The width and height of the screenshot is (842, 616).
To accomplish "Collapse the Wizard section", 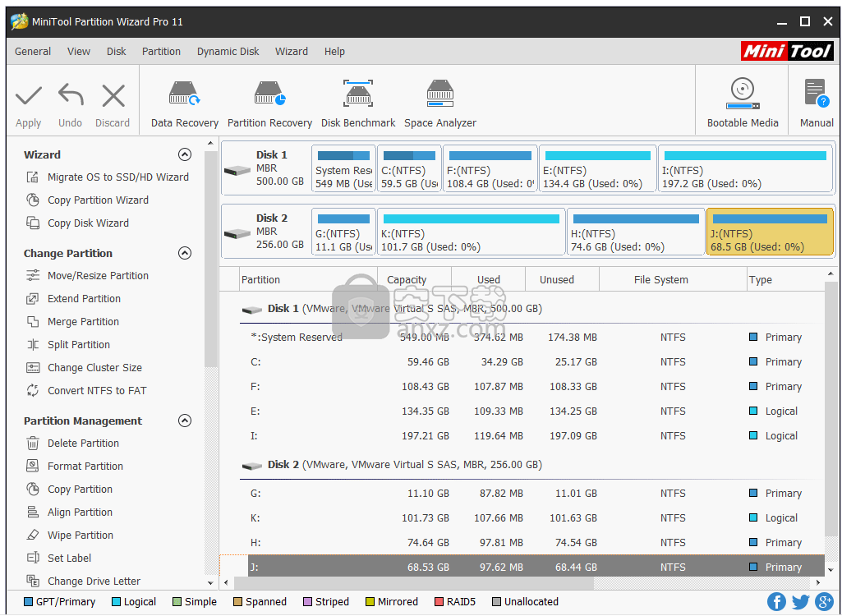I will click(185, 154).
